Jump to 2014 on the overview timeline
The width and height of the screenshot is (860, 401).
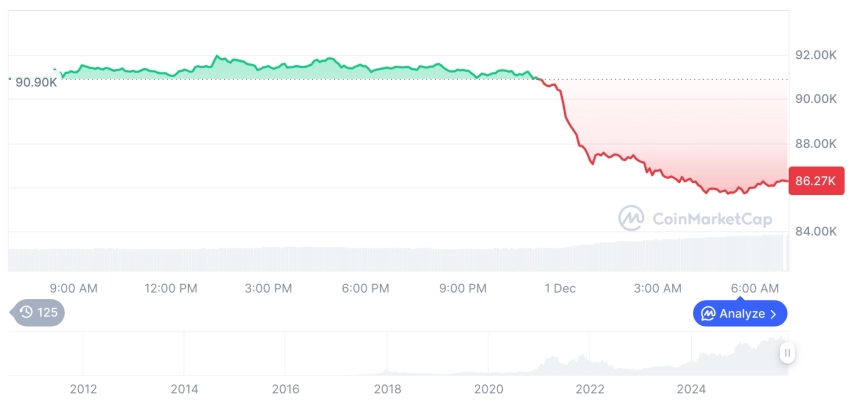[x=184, y=389]
